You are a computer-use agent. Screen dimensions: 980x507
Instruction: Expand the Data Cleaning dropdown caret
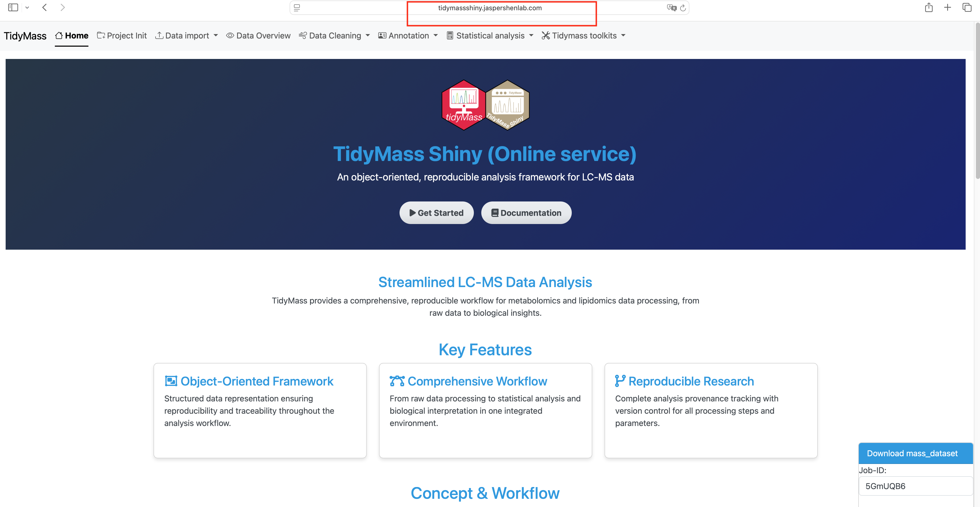367,35
